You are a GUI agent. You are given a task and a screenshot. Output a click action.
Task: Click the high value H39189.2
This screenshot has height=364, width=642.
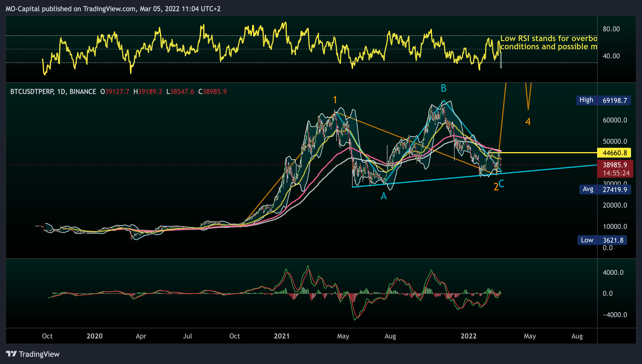[x=148, y=92]
